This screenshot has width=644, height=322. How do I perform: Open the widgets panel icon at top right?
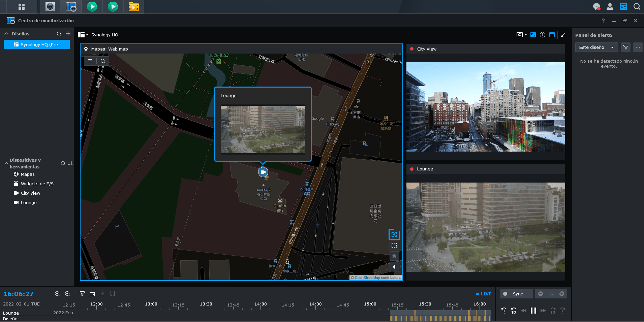pyautogui.click(x=623, y=6)
